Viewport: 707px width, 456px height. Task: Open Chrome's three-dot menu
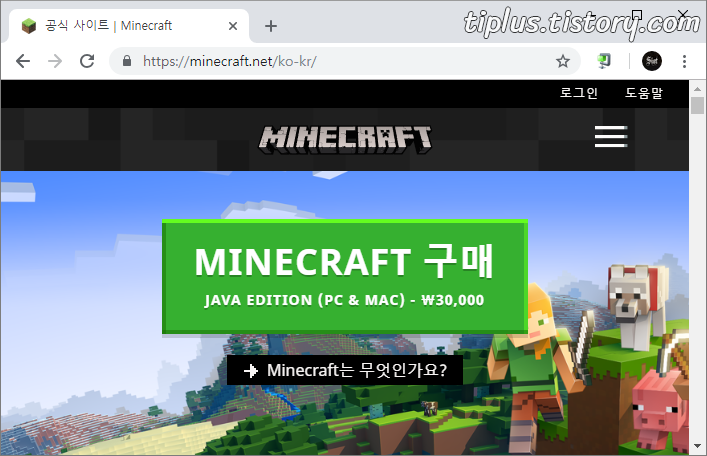click(x=684, y=61)
